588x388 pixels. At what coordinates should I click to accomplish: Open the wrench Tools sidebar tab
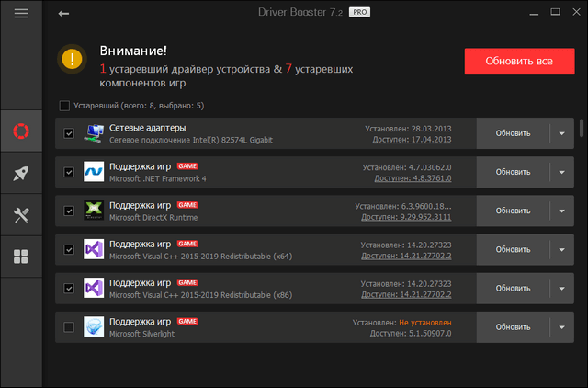[21, 215]
